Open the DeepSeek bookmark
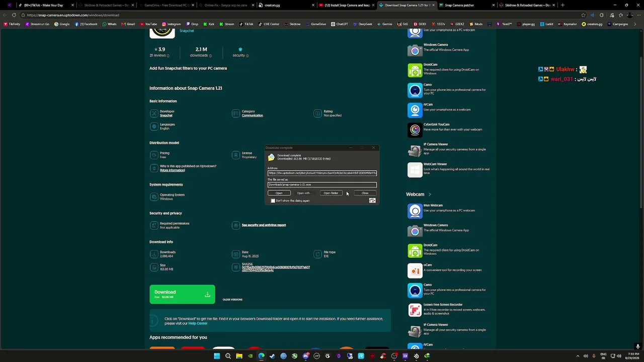The image size is (644, 362). 363,24
